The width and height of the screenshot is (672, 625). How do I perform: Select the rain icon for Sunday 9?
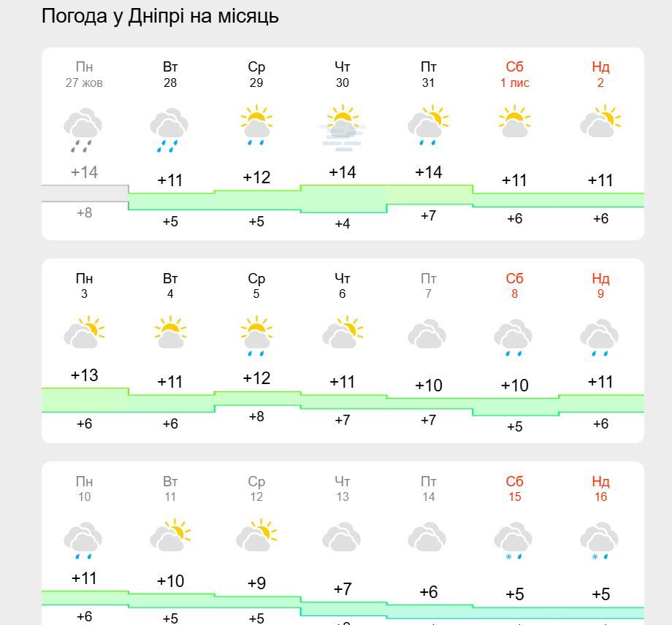pos(600,336)
